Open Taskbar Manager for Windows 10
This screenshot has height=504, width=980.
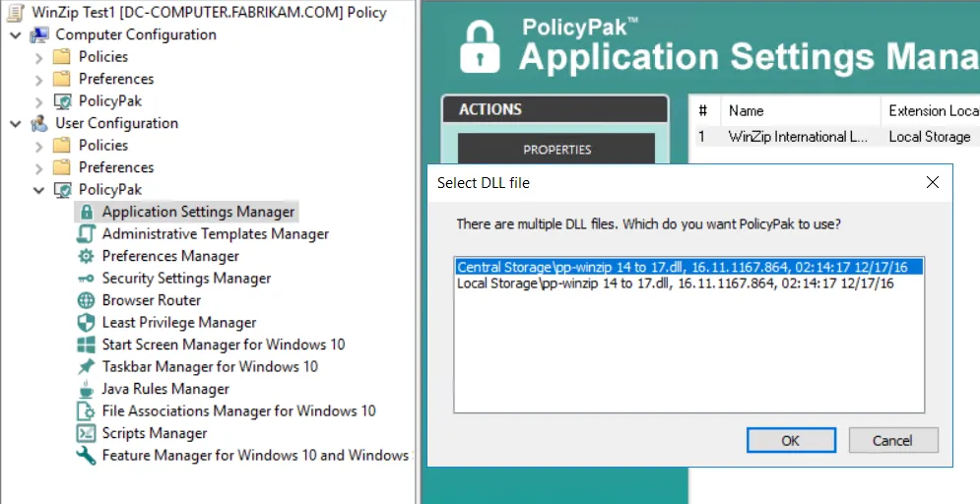pos(210,366)
